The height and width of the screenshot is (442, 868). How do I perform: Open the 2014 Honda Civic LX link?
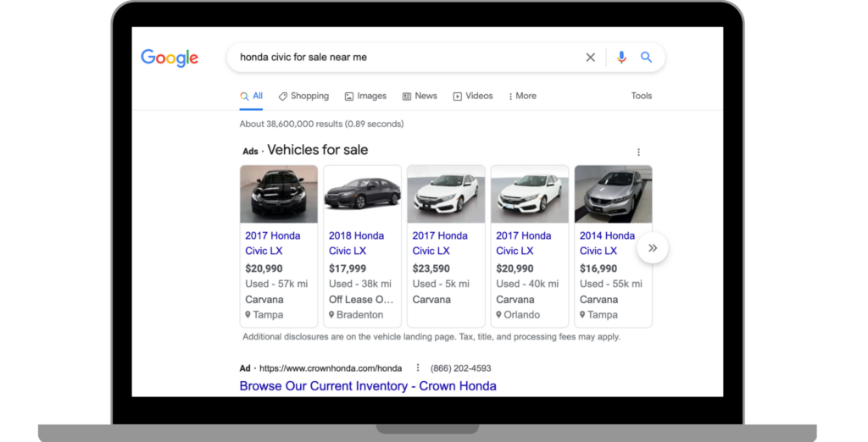pyautogui.click(x=607, y=243)
